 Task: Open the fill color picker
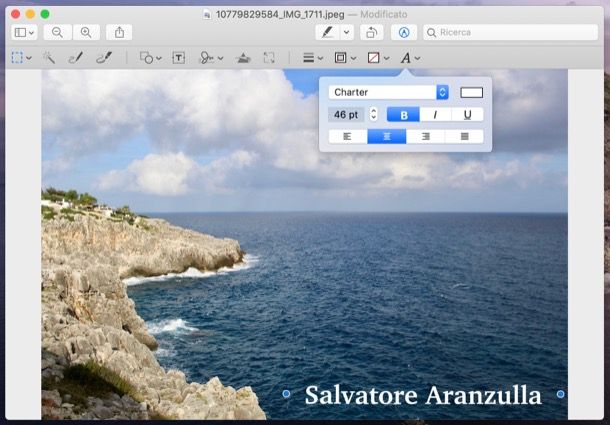click(x=373, y=58)
